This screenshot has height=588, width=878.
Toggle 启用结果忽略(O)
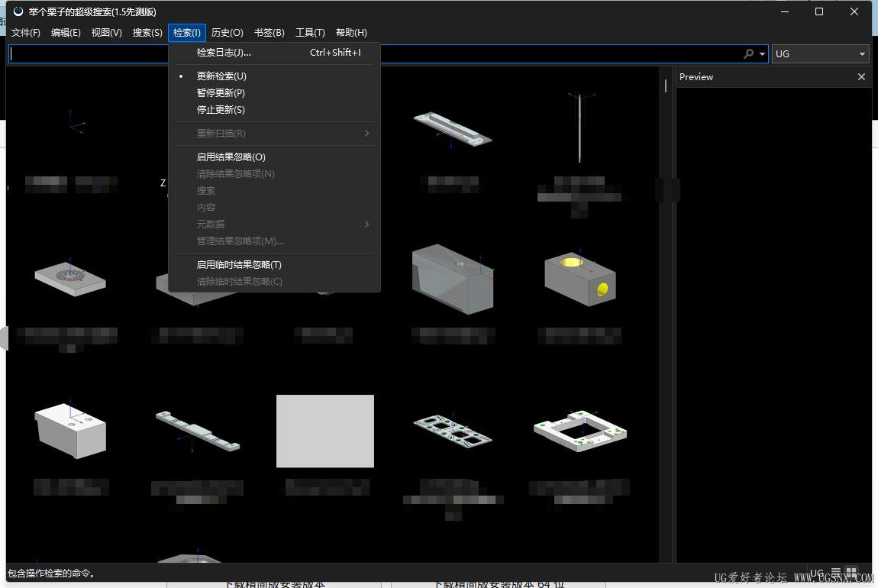pyautogui.click(x=274, y=157)
